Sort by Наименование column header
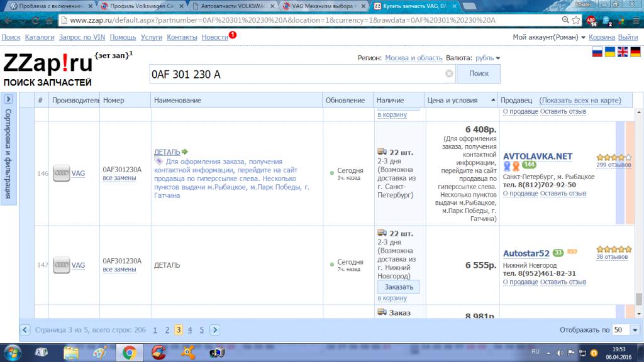644x362 pixels. [177, 100]
